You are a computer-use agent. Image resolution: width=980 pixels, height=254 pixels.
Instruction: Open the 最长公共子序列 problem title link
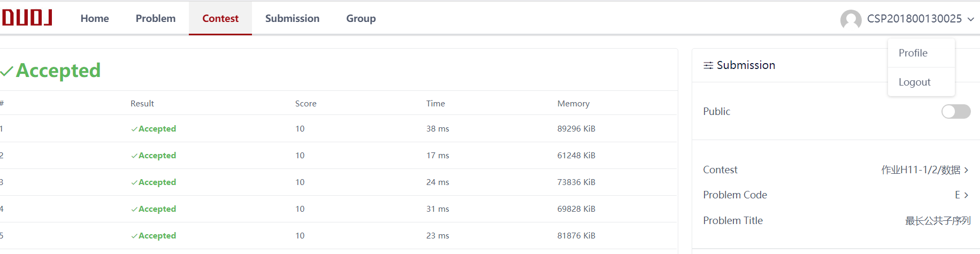click(x=937, y=221)
